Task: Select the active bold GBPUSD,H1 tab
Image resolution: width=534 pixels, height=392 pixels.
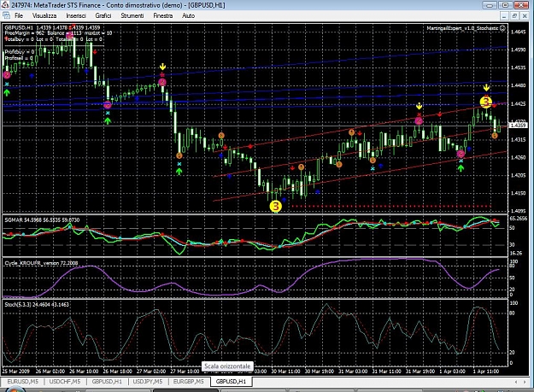Action: (x=231, y=382)
